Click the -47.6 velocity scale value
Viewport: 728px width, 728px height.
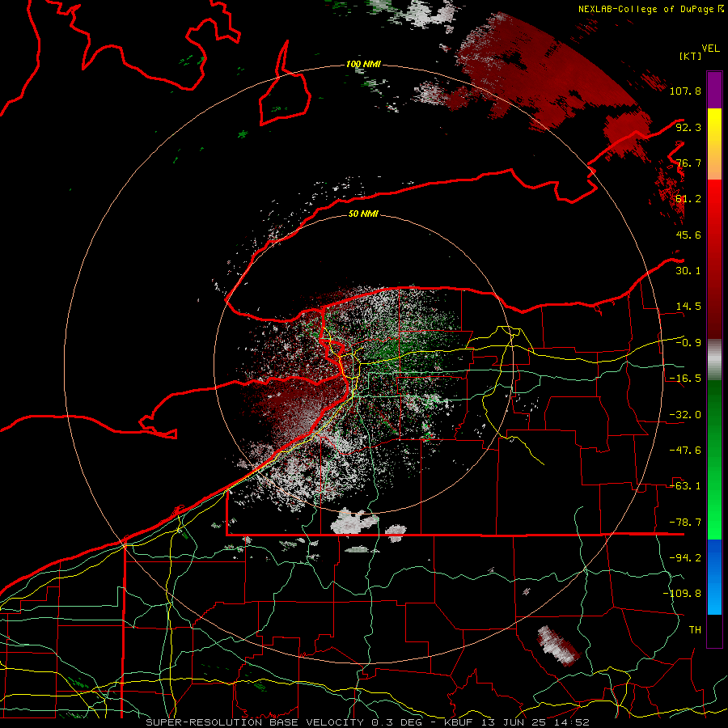coord(685,451)
